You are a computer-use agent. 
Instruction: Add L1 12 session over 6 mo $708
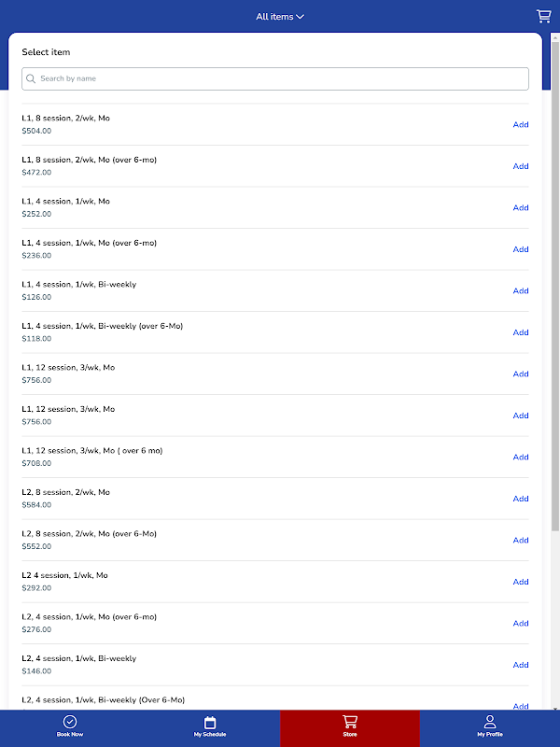521,457
